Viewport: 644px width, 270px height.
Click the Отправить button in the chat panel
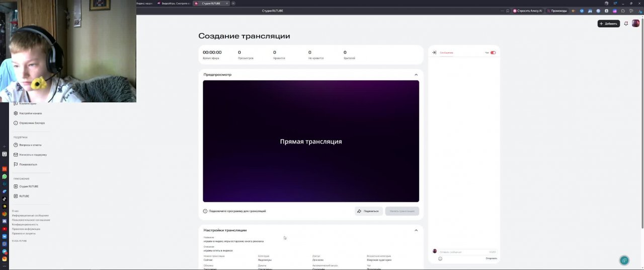coord(492,258)
